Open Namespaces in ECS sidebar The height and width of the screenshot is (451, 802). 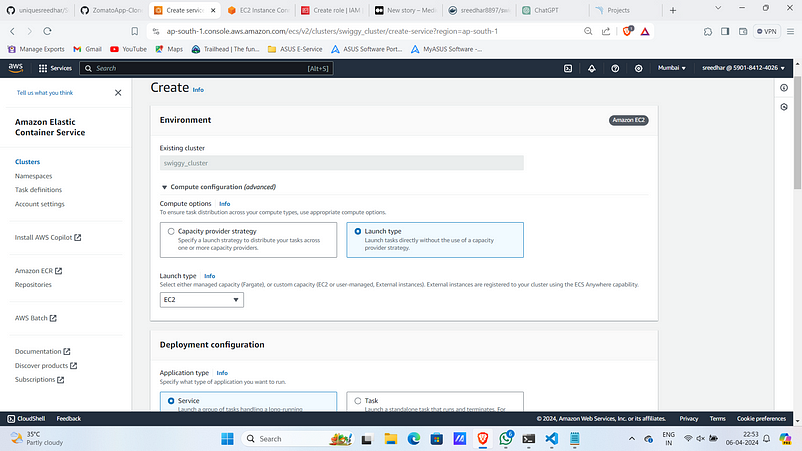(34, 176)
